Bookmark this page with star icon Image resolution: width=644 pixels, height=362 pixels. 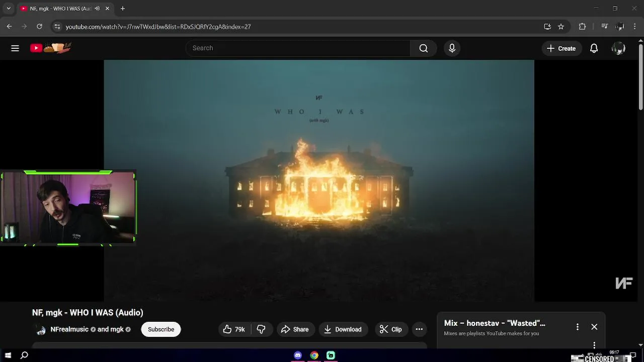pos(561,27)
